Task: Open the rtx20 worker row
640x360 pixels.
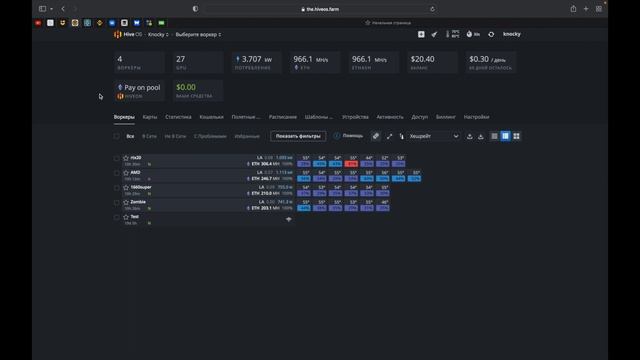Action: [x=208, y=161]
